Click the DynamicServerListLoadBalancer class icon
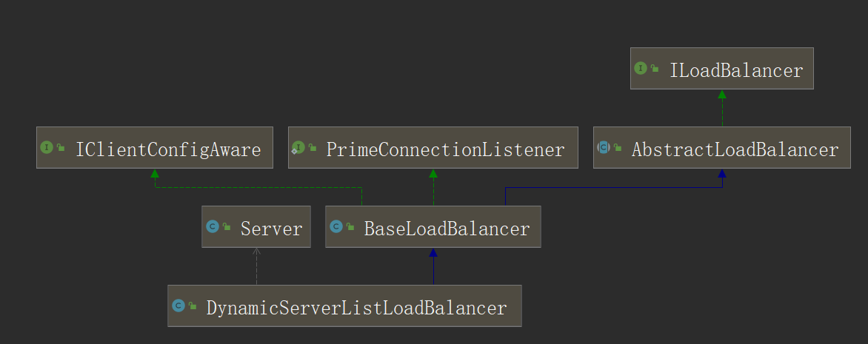 [x=178, y=306]
